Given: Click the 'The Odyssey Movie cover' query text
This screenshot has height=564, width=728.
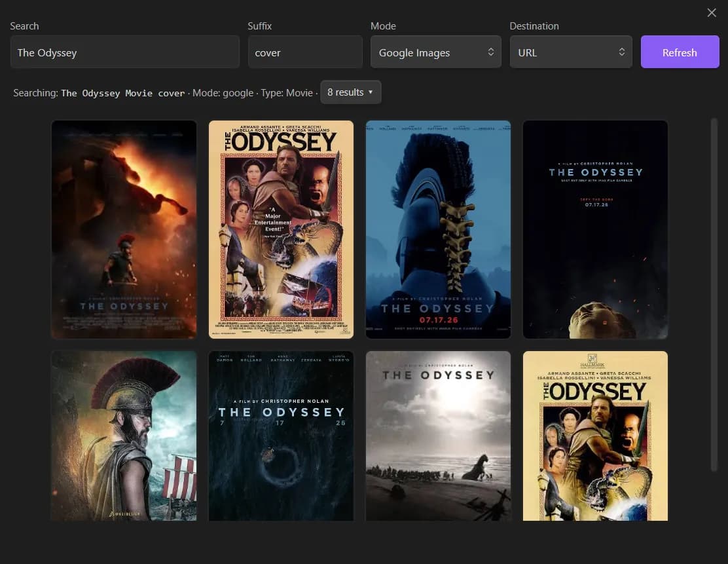Looking at the screenshot, I should click(x=123, y=93).
